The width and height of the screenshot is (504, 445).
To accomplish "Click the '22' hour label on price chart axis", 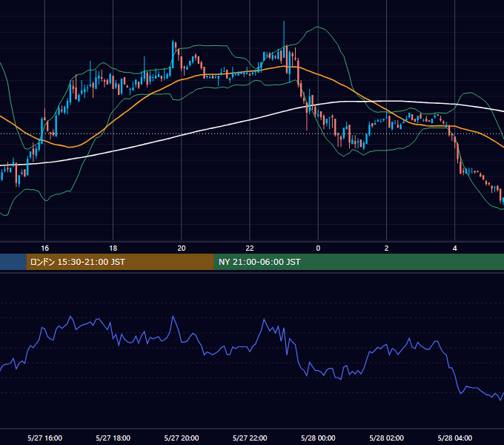I will pos(250,248).
